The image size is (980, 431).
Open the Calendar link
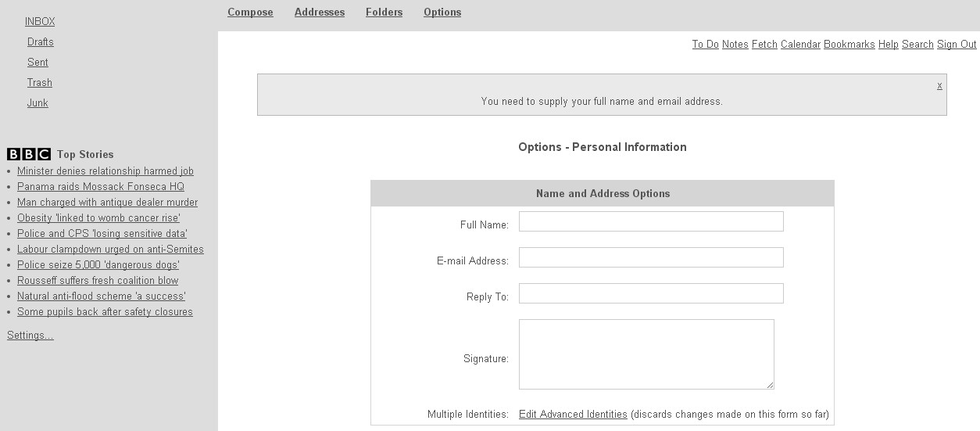pos(800,45)
